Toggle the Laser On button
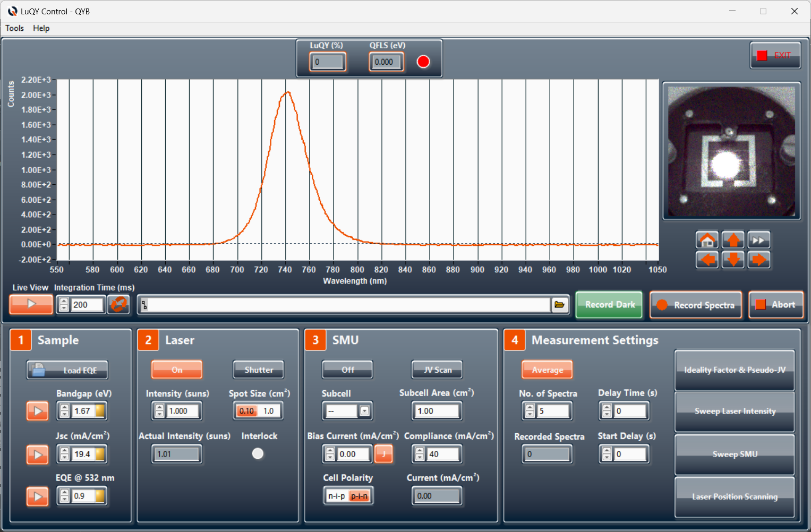Image resolution: width=811 pixels, height=532 pixels. click(177, 370)
